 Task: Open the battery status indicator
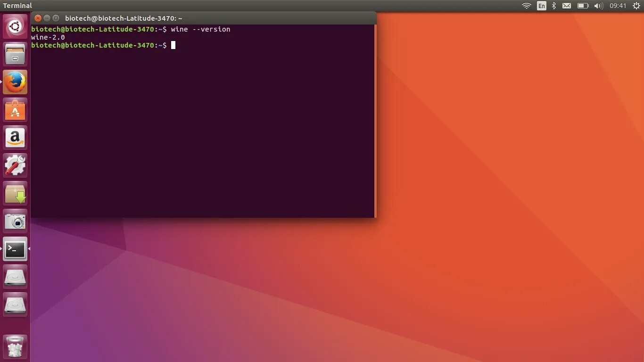click(x=583, y=6)
